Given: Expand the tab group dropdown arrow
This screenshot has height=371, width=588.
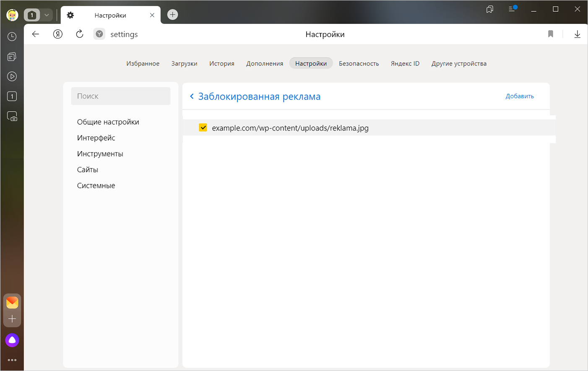Looking at the screenshot, I should (47, 15).
